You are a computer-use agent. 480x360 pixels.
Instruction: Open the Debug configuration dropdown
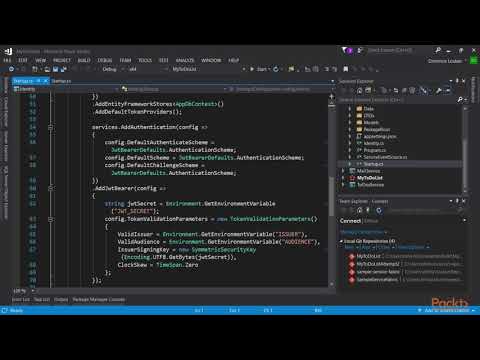113,69
